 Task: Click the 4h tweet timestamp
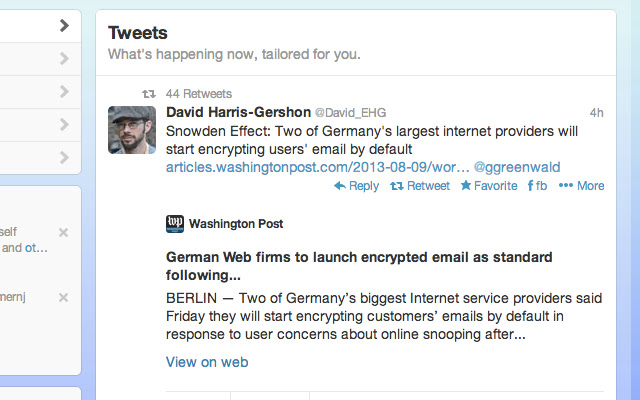pyautogui.click(x=596, y=113)
